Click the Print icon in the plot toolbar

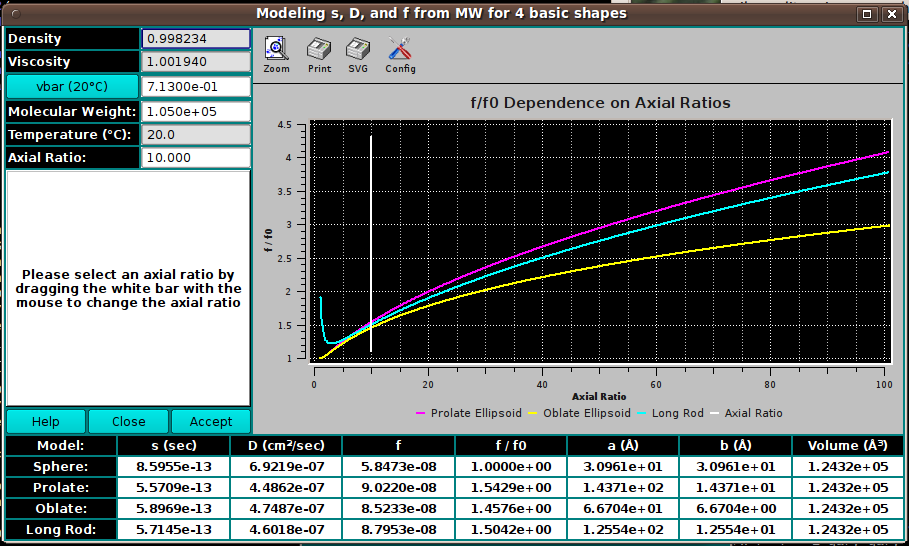pyautogui.click(x=319, y=49)
